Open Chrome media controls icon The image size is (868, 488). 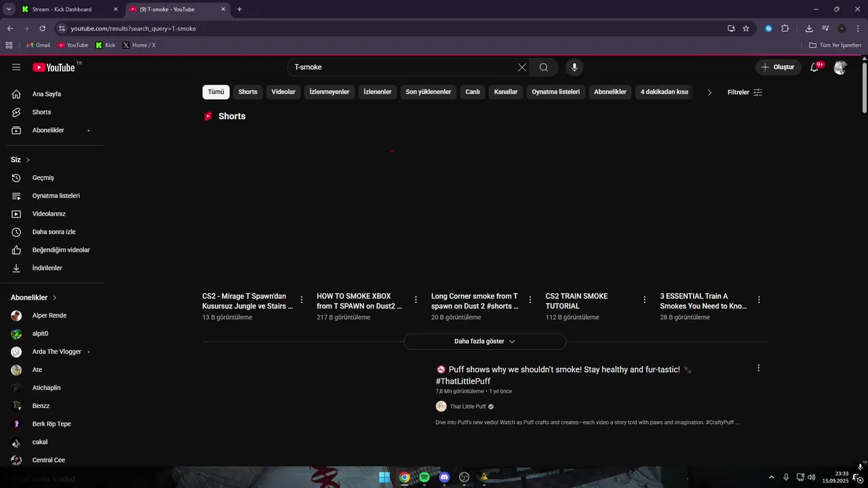tap(825, 28)
